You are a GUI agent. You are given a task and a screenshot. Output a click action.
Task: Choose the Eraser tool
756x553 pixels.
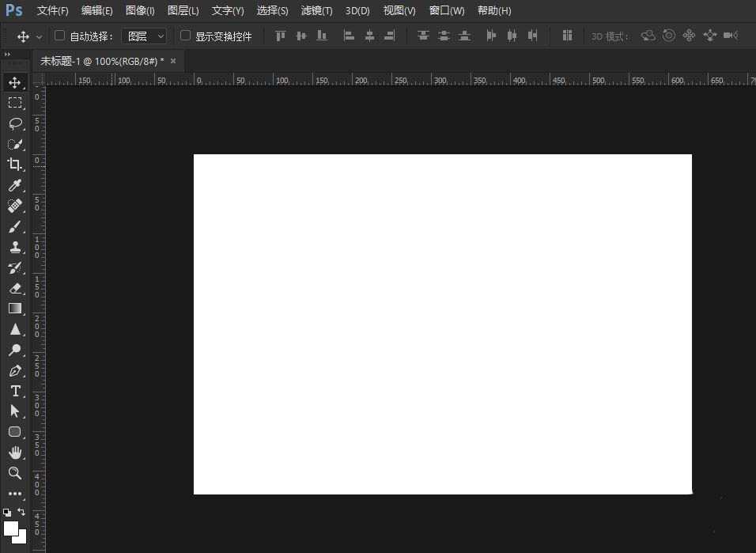click(15, 288)
